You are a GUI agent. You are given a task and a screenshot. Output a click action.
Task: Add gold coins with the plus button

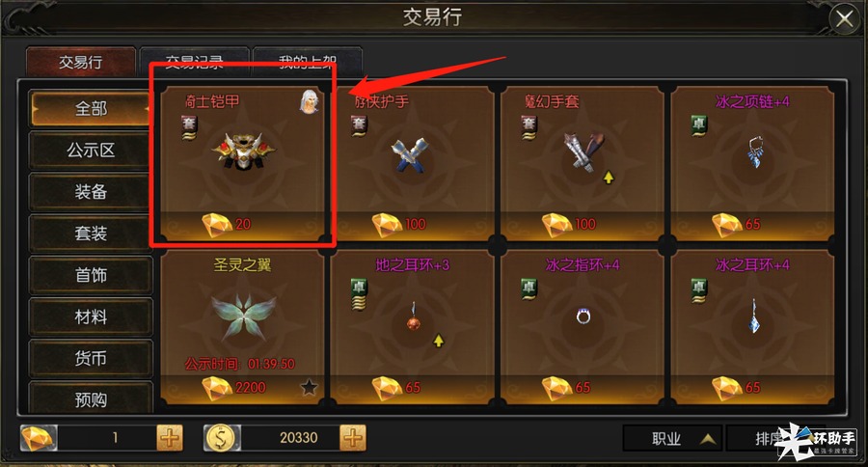click(x=353, y=438)
